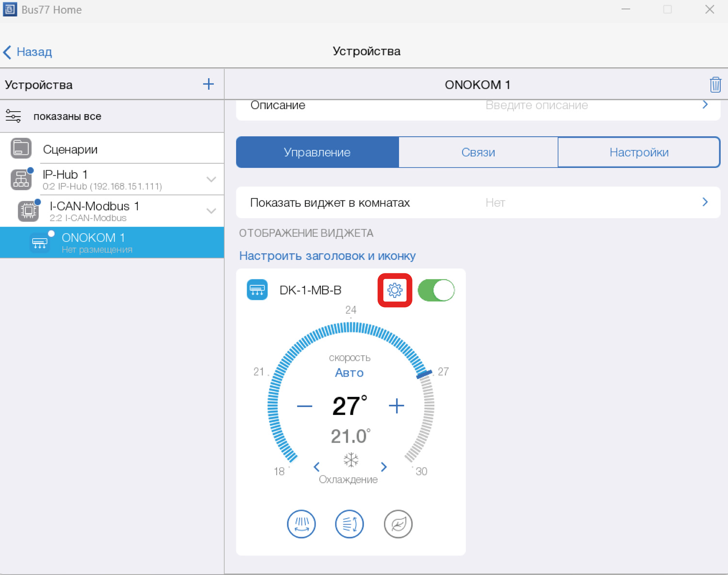Viewport: 728px width, 575px height.
Task: Click the DK-1-MB-B air conditioner icon
Action: 257,290
